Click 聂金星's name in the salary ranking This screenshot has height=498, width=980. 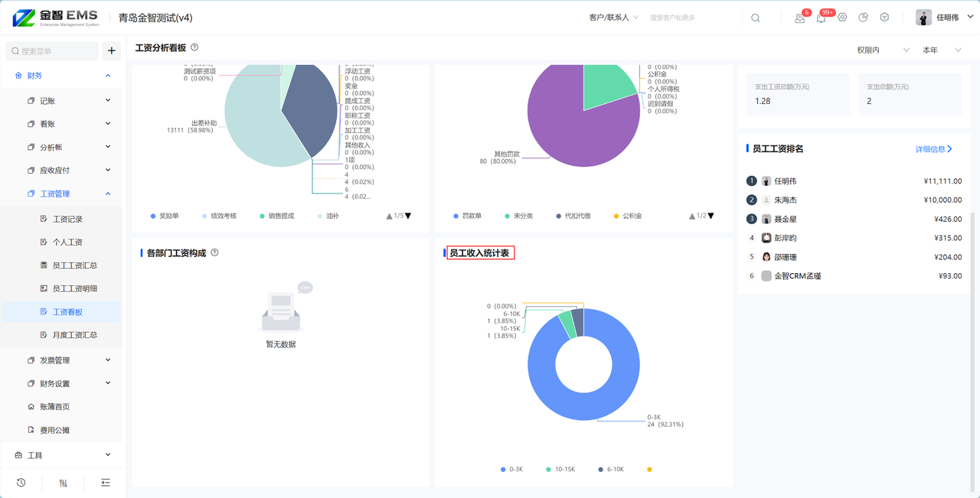click(x=786, y=219)
